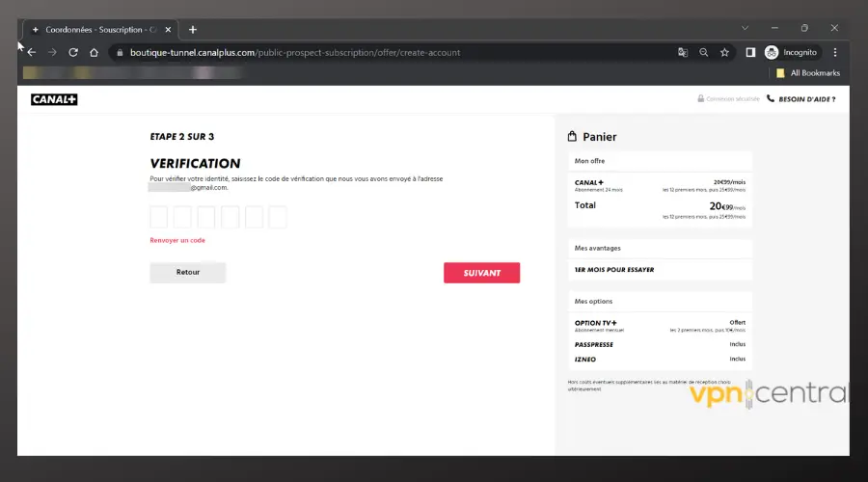Reload the page with the refresh icon
Viewport: 868px width, 482px height.
click(x=73, y=52)
